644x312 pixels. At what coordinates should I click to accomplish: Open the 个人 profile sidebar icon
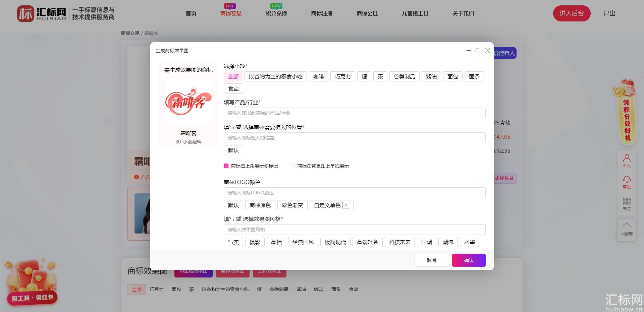click(627, 161)
